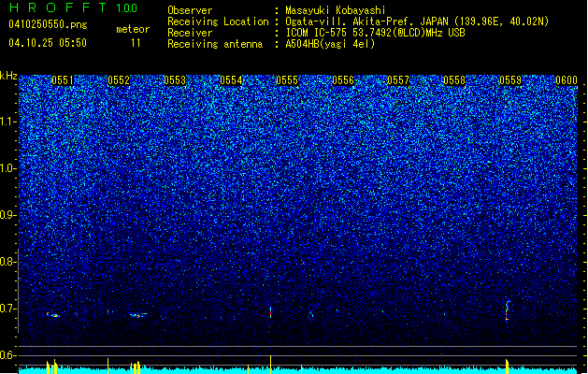Click the 0559 time marker
Screen dimensions: 588x374
tap(510, 80)
